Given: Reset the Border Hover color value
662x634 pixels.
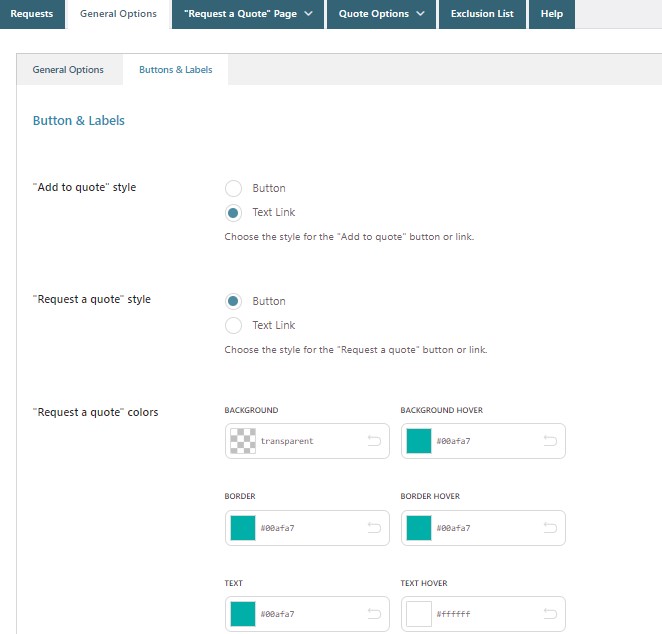Looking at the screenshot, I should (x=550, y=528).
